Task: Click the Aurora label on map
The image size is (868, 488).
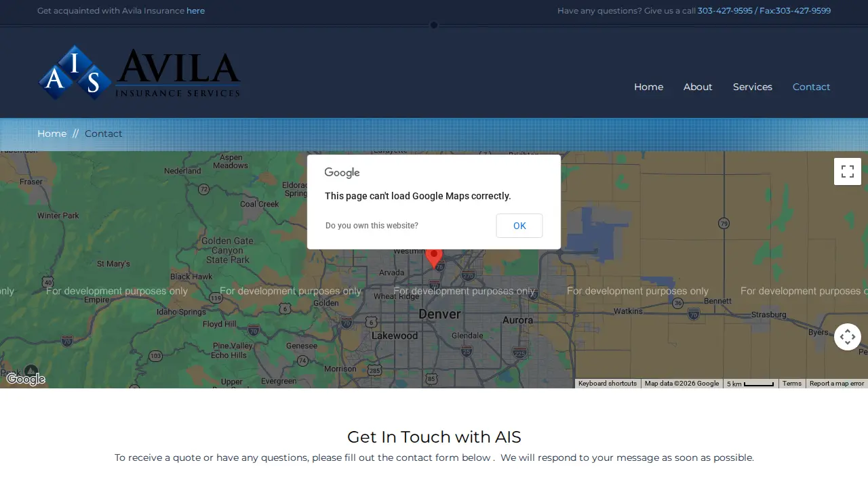Action: (x=517, y=320)
